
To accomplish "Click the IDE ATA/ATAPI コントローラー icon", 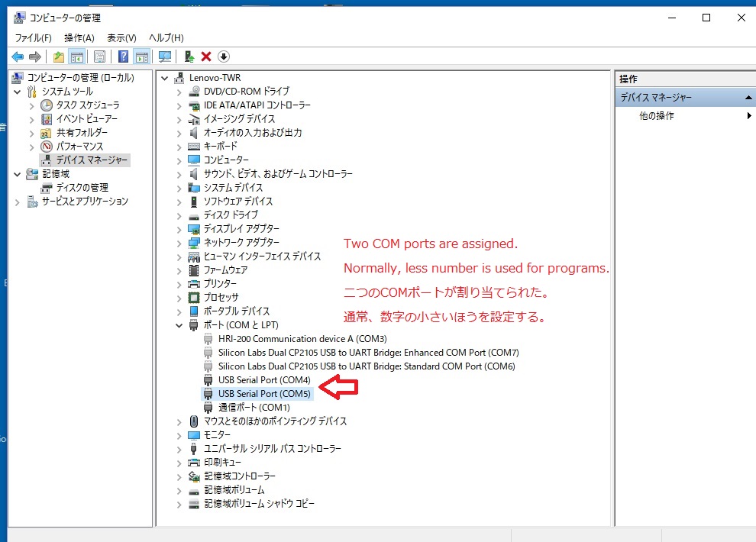I will (194, 105).
